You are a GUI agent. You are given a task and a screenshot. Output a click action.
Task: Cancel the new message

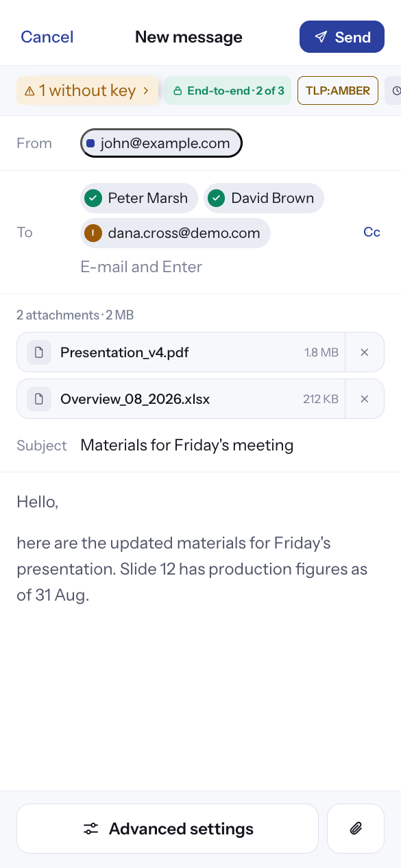pyautogui.click(x=47, y=37)
